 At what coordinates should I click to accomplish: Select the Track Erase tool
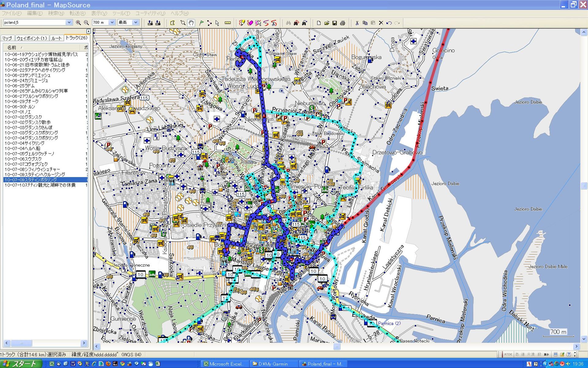pyautogui.click(x=250, y=23)
